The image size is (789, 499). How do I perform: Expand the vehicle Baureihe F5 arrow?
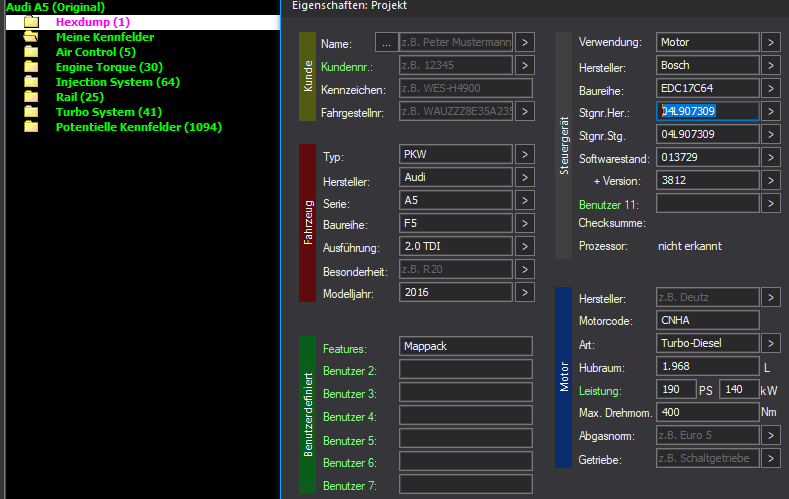click(525, 223)
